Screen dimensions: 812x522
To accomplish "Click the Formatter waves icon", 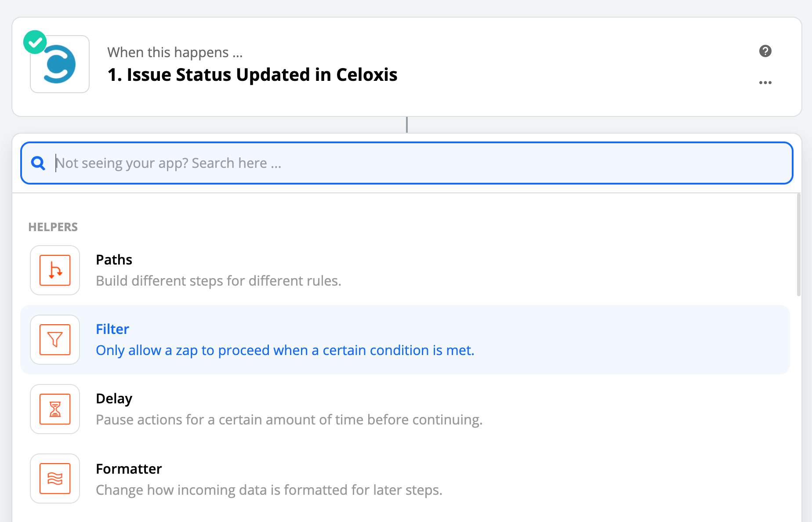I will (x=55, y=478).
